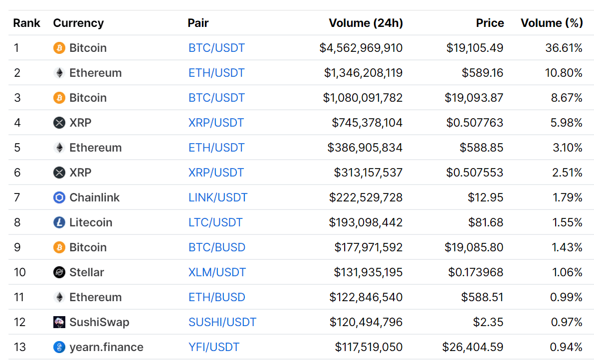Sort by Volume (%) column header
This screenshot has height=364, width=594.
pos(552,23)
